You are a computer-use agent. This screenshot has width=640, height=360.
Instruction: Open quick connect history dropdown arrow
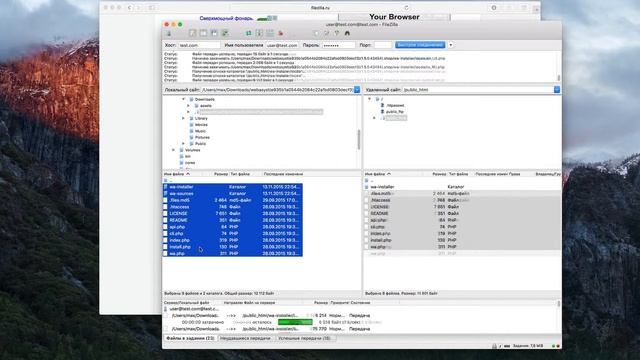[x=451, y=45]
